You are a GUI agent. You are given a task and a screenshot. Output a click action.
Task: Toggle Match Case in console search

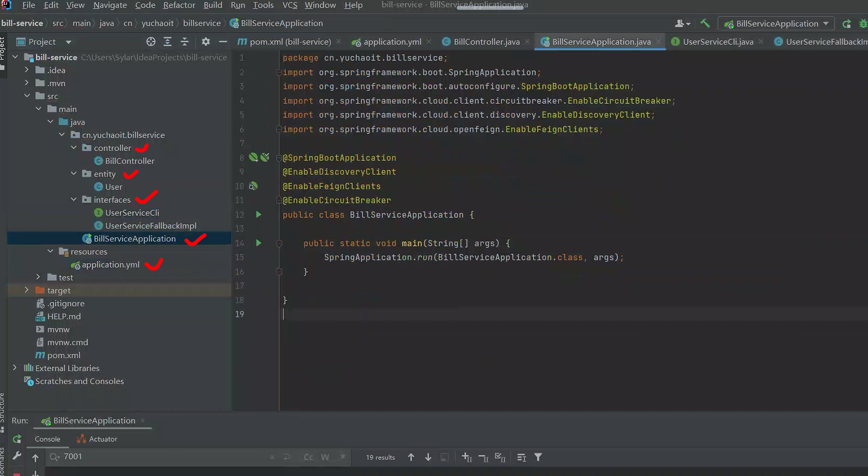[308, 457]
